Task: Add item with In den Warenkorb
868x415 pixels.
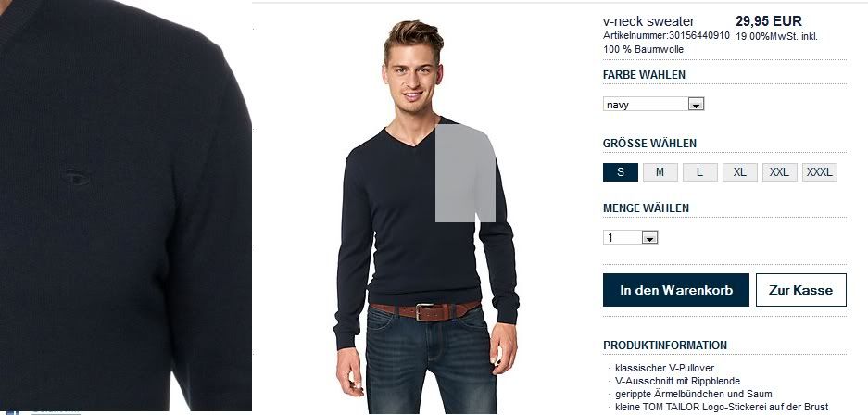Action: pyautogui.click(x=676, y=290)
